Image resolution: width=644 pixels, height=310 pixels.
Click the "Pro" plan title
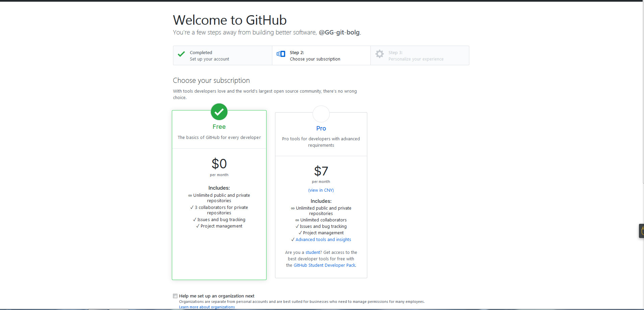(321, 128)
